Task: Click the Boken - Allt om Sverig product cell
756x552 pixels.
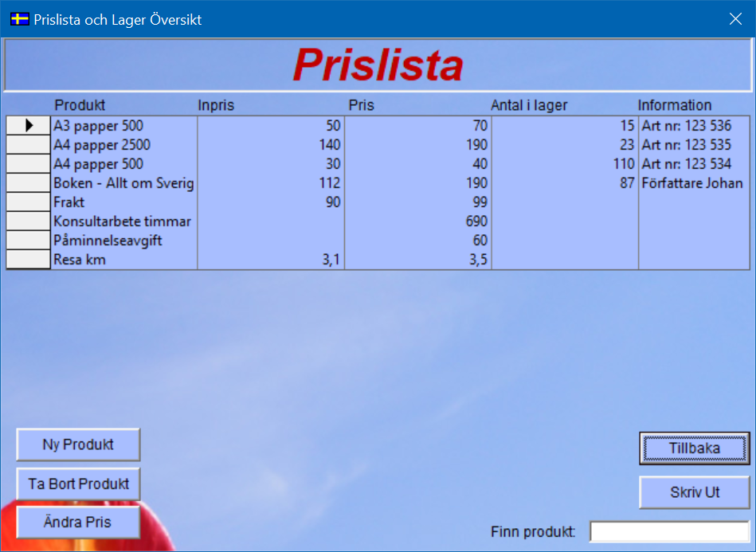Action: pos(123,183)
